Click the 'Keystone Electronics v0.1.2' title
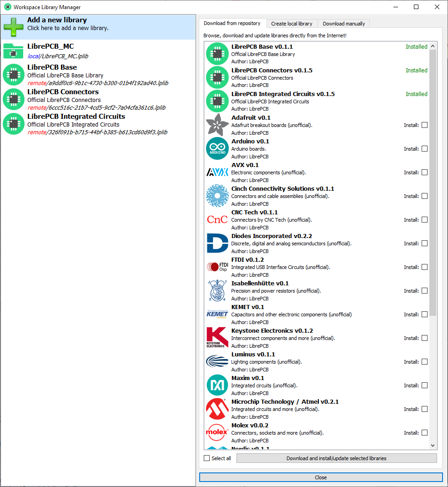Viewport: 448px width, 487px height. click(272, 330)
